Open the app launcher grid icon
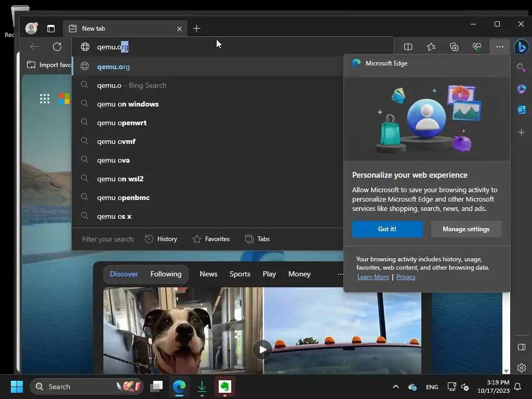Screen dimensions: 532x399 [x=45, y=99]
